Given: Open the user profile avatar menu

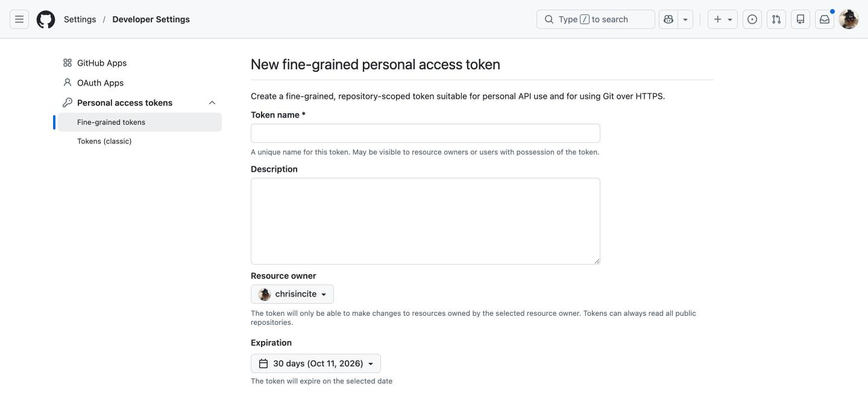Looking at the screenshot, I should point(849,19).
